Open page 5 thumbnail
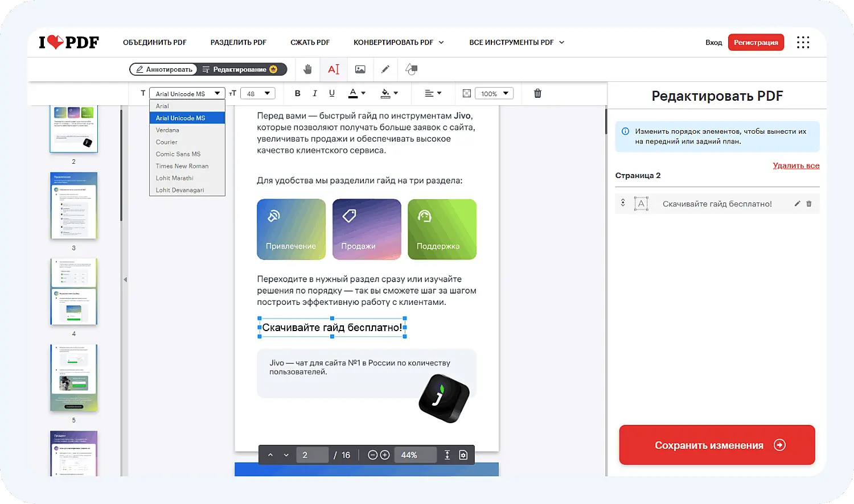Image resolution: width=854 pixels, height=504 pixels. [x=74, y=378]
